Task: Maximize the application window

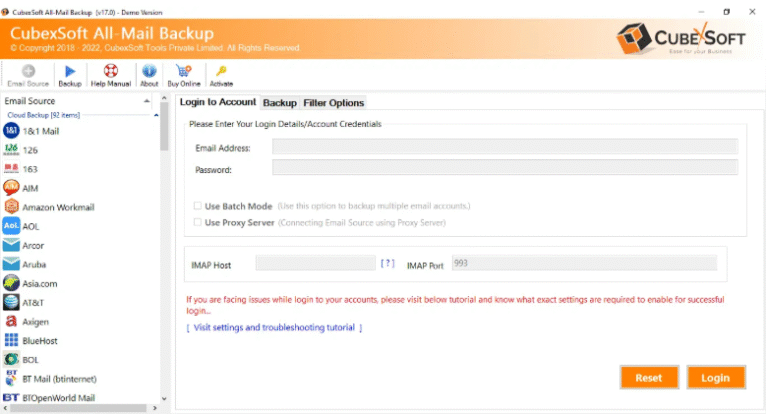Action: pyautogui.click(x=727, y=12)
